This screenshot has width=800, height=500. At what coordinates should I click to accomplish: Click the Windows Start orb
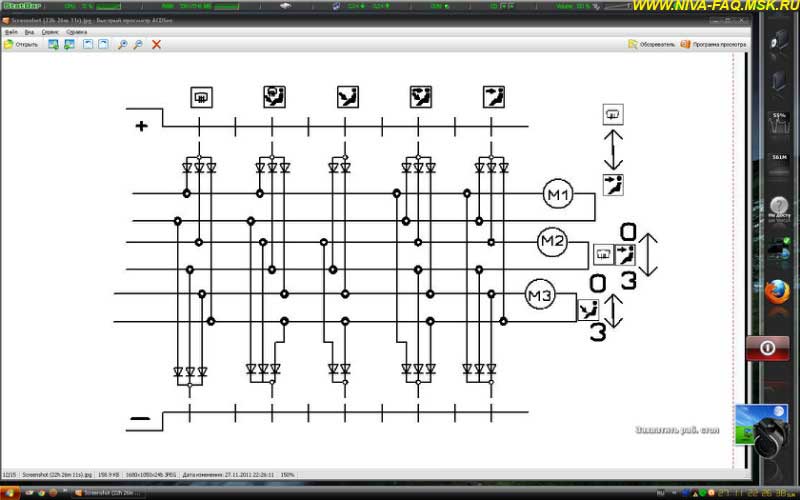click(x=9, y=493)
